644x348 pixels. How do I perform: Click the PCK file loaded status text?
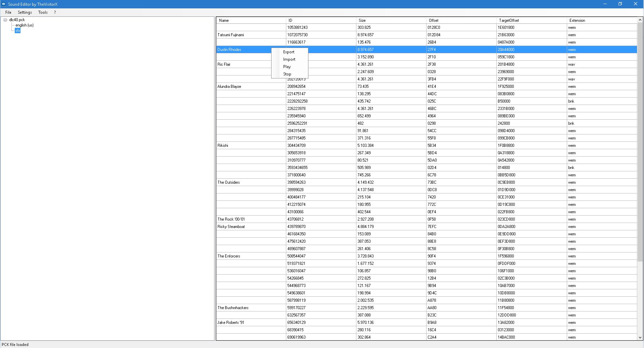[x=15, y=345]
